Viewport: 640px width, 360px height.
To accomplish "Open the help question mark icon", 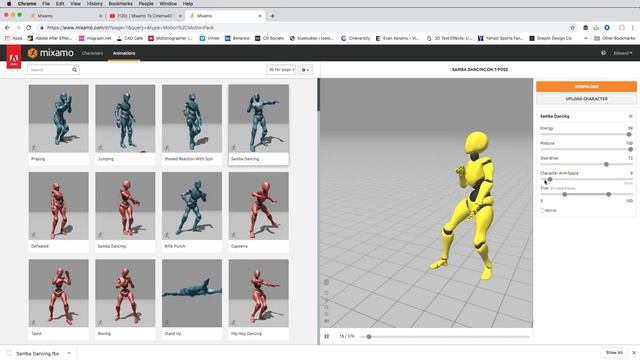I will [x=603, y=53].
